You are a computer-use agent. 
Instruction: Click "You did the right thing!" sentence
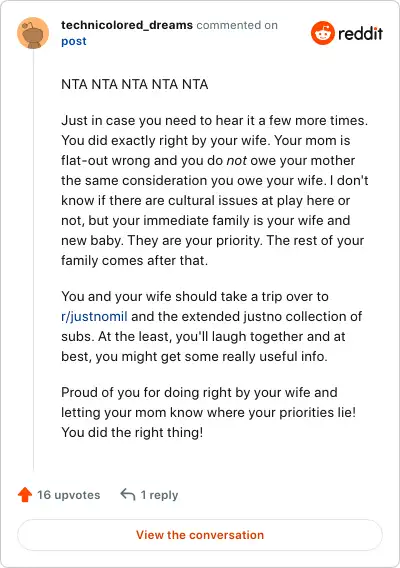point(132,432)
